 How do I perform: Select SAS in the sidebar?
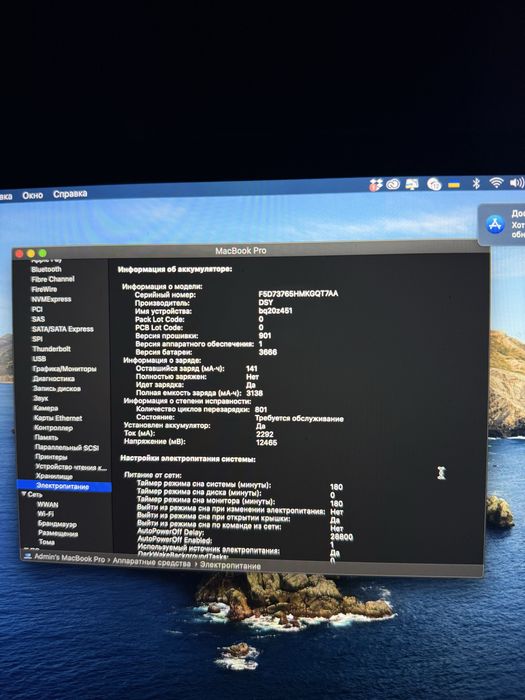pyautogui.click(x=38, y=319)
